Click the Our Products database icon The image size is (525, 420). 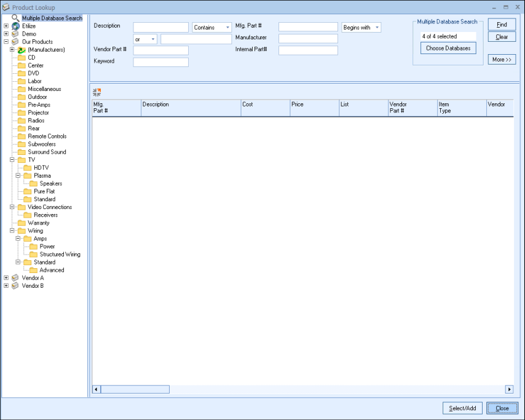pos(15,42)
